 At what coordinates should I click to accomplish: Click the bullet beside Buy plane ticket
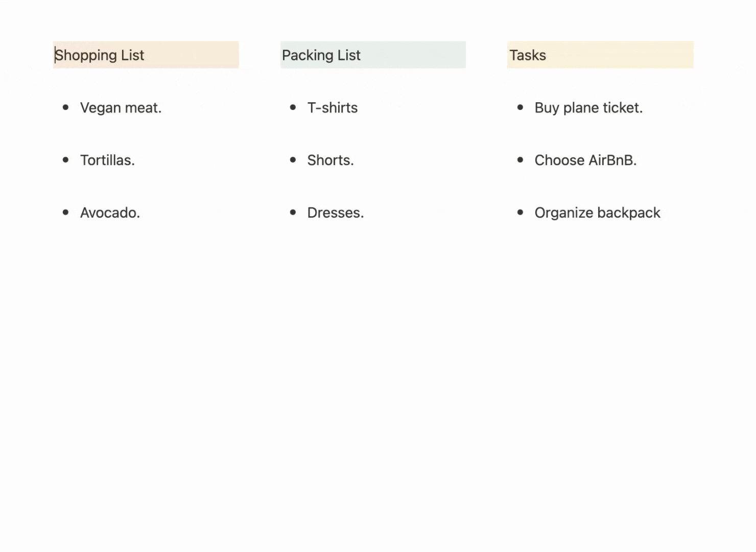pos(520,107)
